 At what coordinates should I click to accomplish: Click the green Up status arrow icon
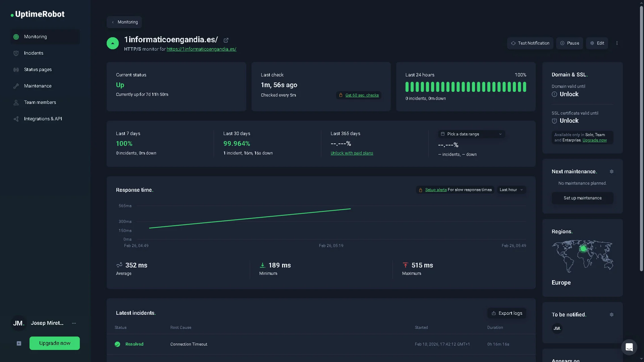click(x=113, y=43)
